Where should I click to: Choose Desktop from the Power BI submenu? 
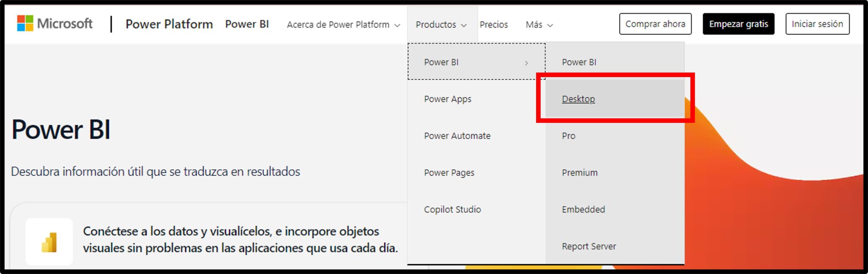click(578, 99)
